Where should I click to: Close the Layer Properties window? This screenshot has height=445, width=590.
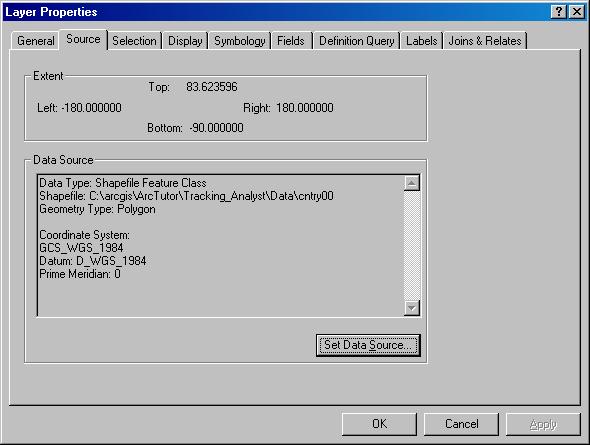point(577,12)
